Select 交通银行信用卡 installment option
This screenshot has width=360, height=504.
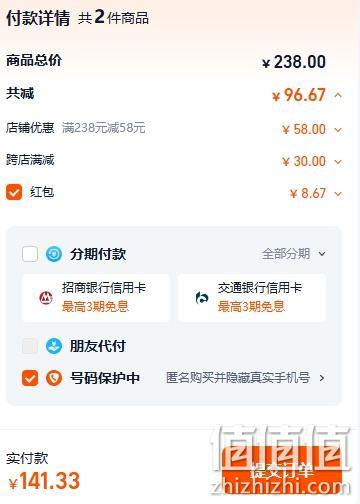coord(252,298)
